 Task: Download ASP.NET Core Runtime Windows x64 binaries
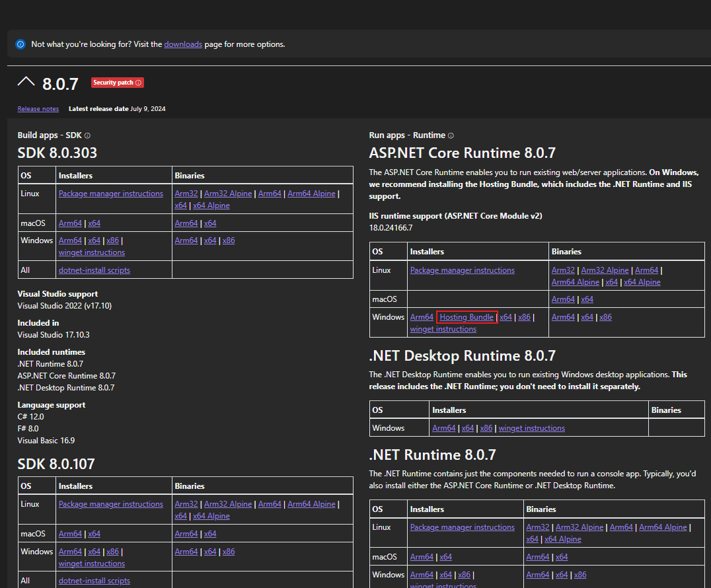pos(587,317)
